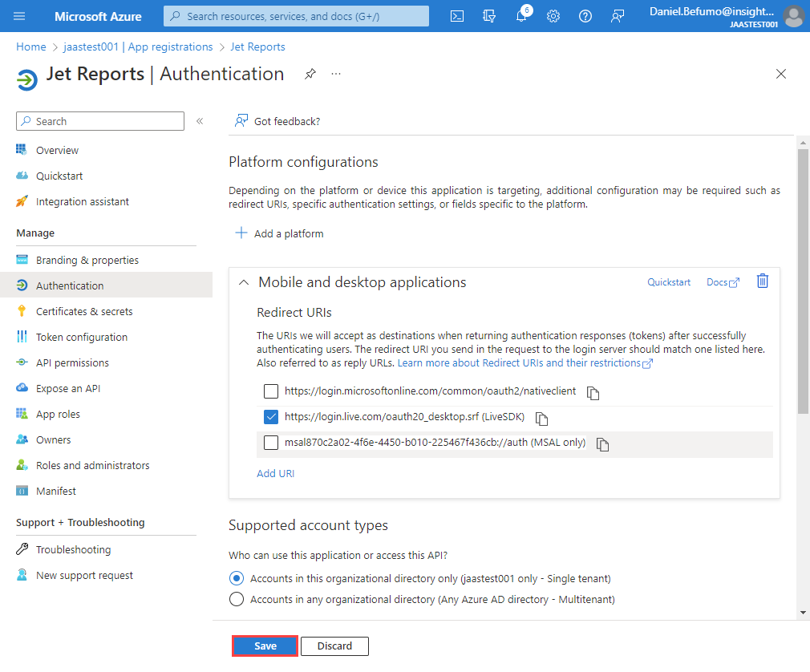Image resolution: width=810 pixels, height=672 pixels.
Task: Discard the authentication changes
Action: pos(334,646)
